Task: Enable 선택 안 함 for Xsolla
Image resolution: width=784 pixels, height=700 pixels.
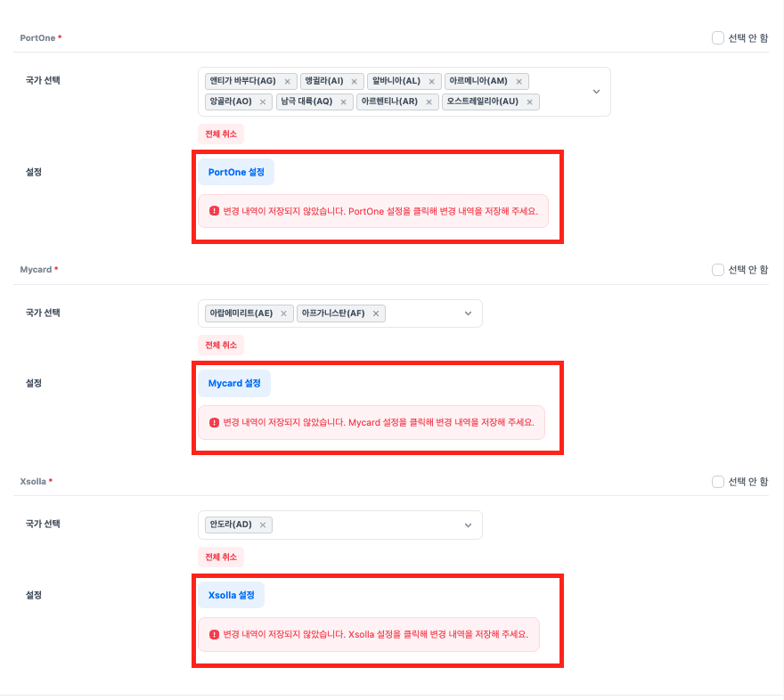Action: (x=718, y=482)
